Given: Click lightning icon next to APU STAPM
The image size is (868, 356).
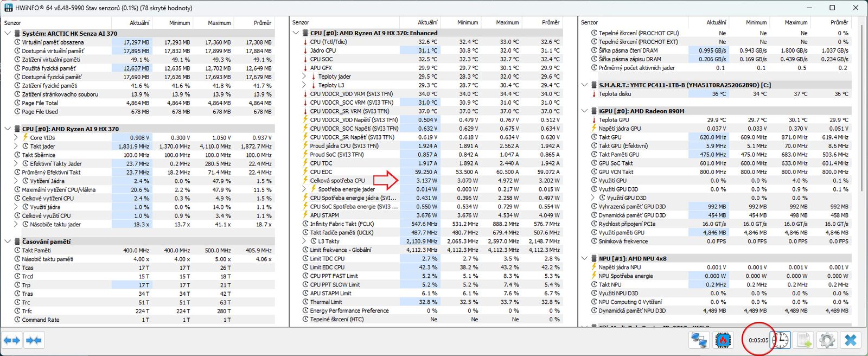Looking at the screenshot, I should pyautogui.click(x=305, y=215).
